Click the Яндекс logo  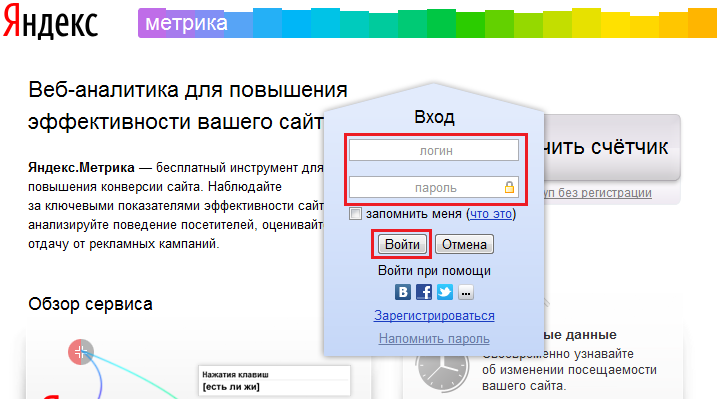pos(50,22)
